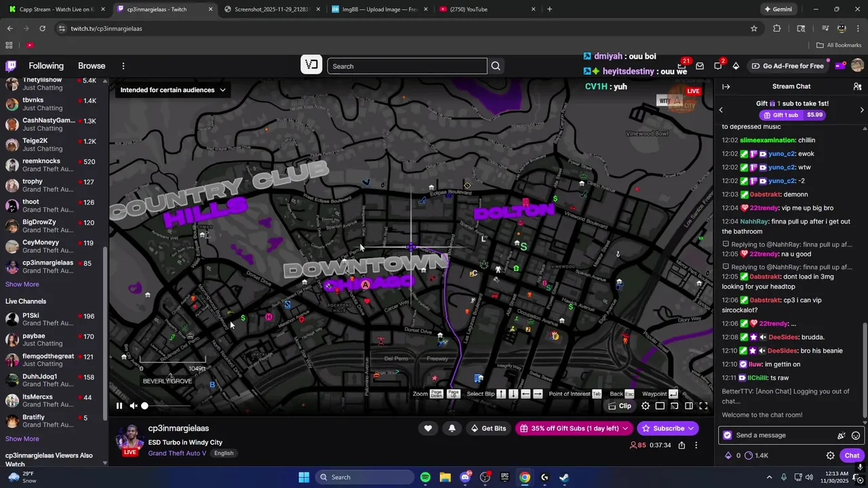
Task: Switch to the Following tab
Action: 46,66
